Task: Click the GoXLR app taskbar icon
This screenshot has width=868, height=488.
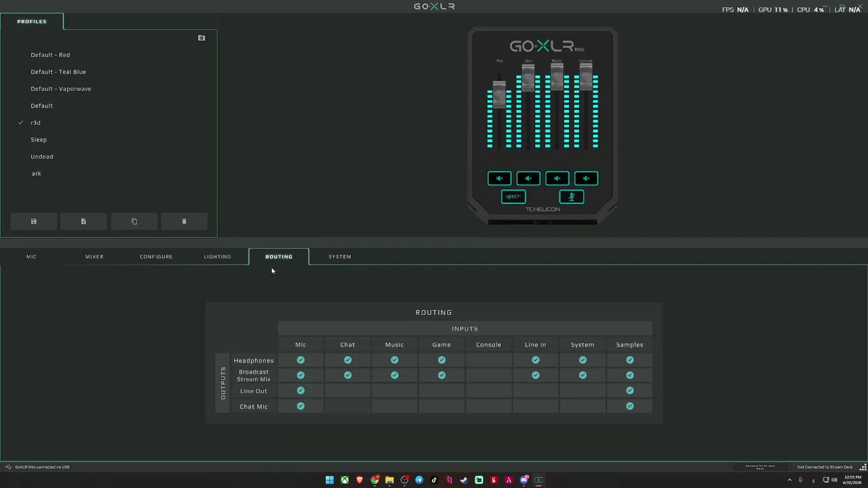Action: point(538,480)
